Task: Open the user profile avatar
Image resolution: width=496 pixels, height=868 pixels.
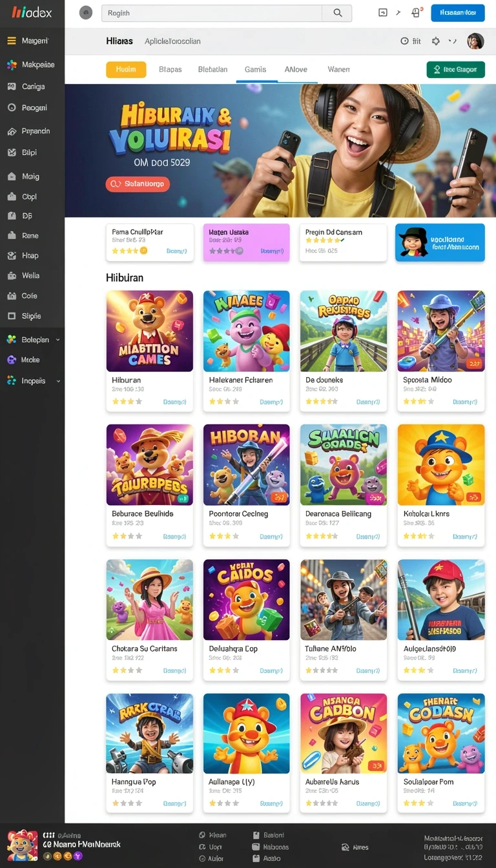Action: 475,41
